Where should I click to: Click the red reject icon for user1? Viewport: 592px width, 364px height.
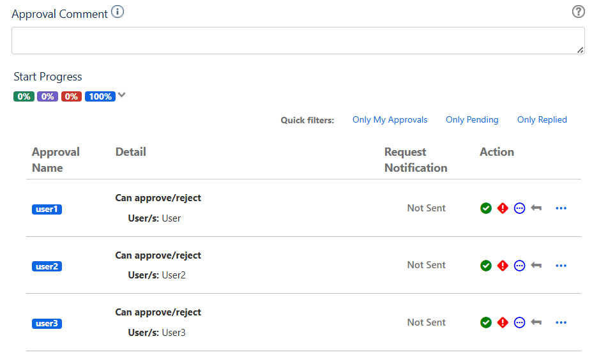[503, 208]
